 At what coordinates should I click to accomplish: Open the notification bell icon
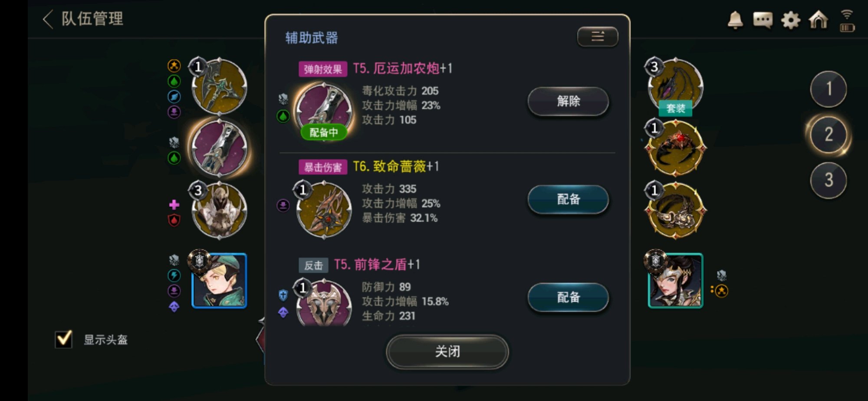click(735, 20)
